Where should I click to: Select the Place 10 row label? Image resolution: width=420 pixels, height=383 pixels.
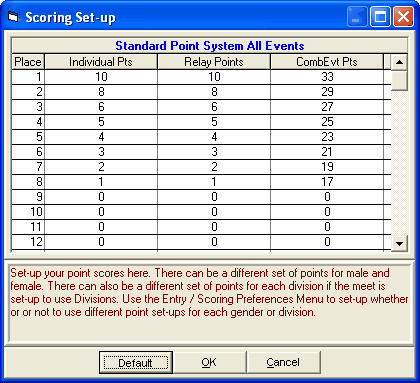28,212
